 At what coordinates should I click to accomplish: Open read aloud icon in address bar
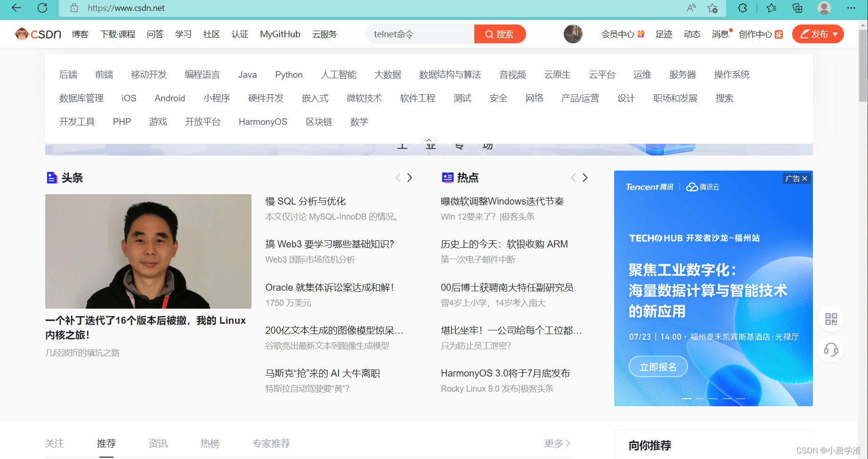[691, 8]
